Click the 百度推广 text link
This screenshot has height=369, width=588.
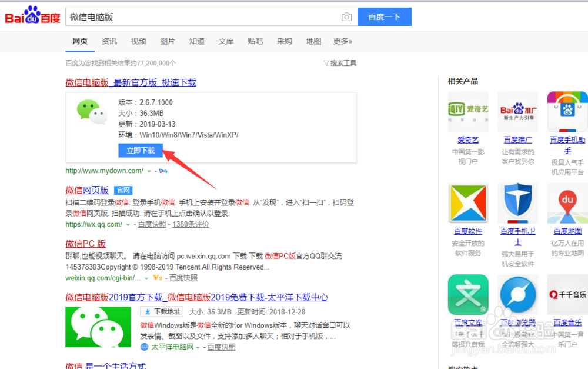click(x=518, y=140)
